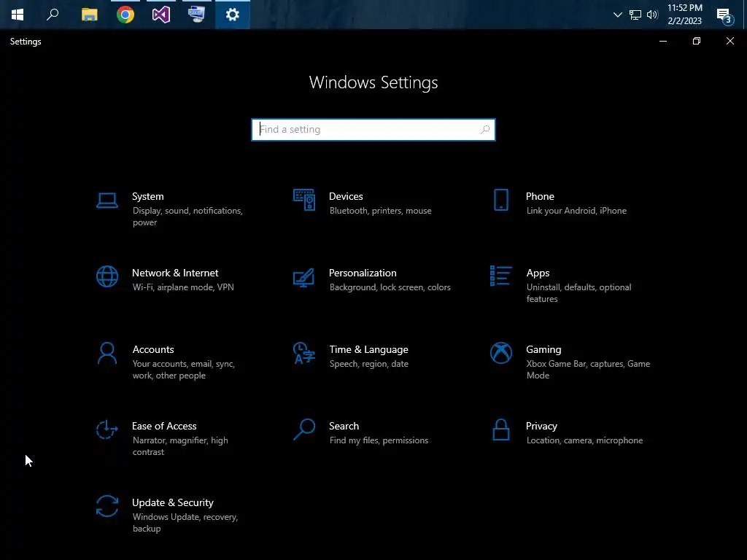
Task: Click the System category title
Action: point(147,196)
